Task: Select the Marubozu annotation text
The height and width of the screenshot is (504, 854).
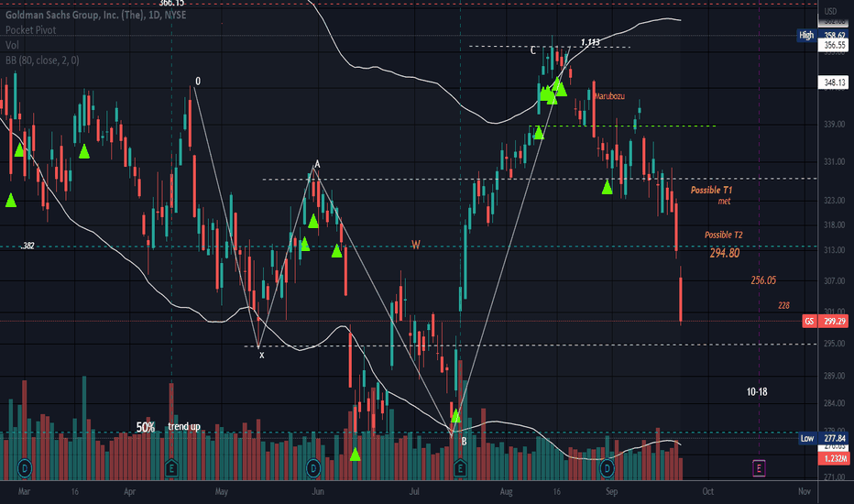Action: tap(609, 96)
